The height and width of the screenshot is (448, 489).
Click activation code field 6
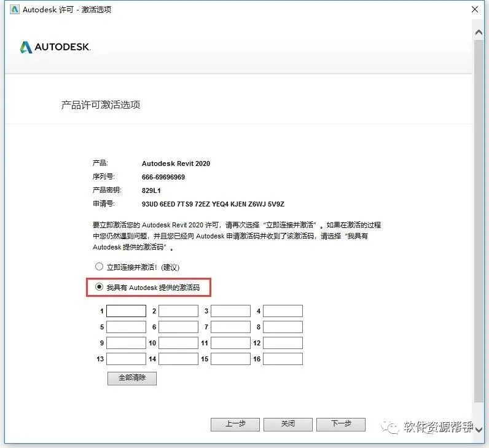pos(178,327)
